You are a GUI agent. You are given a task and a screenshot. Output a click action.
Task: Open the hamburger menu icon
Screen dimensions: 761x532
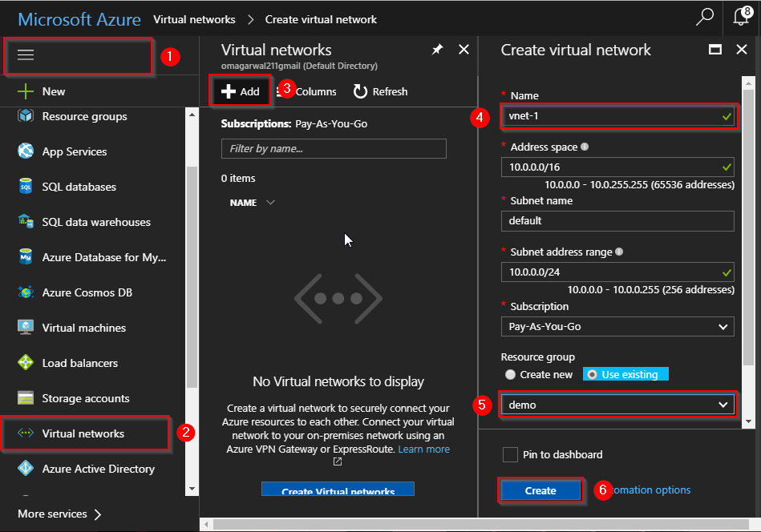[26, 54]
